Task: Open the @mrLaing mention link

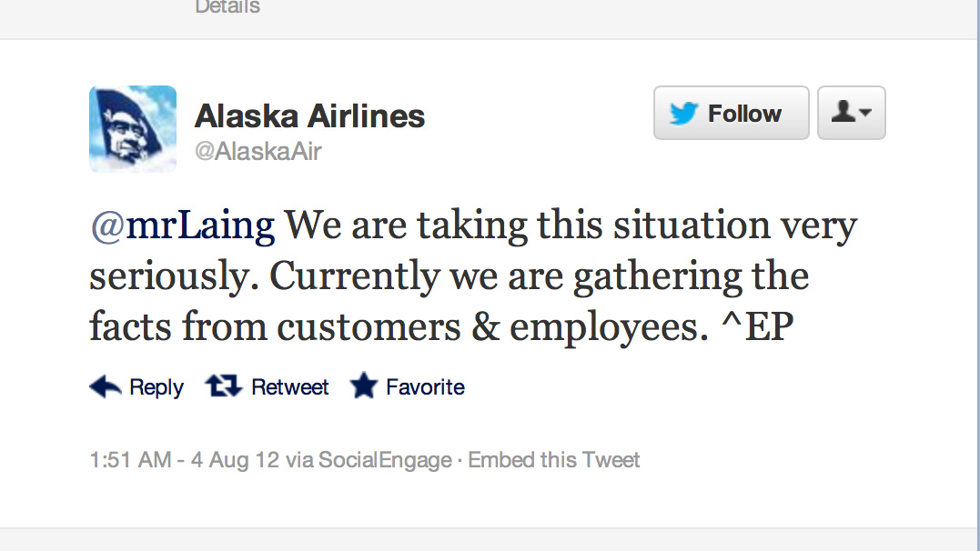Action: (x=182, y=225)
